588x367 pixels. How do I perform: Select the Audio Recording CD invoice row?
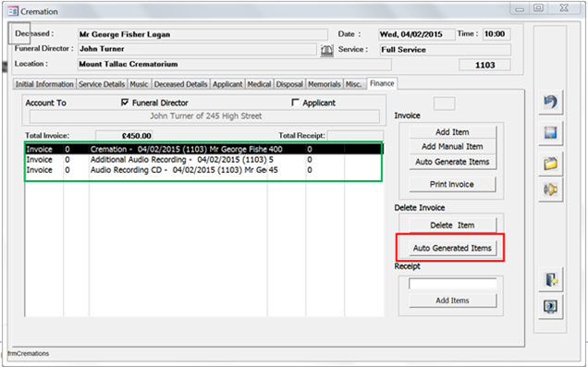click(x=203, y=170)
